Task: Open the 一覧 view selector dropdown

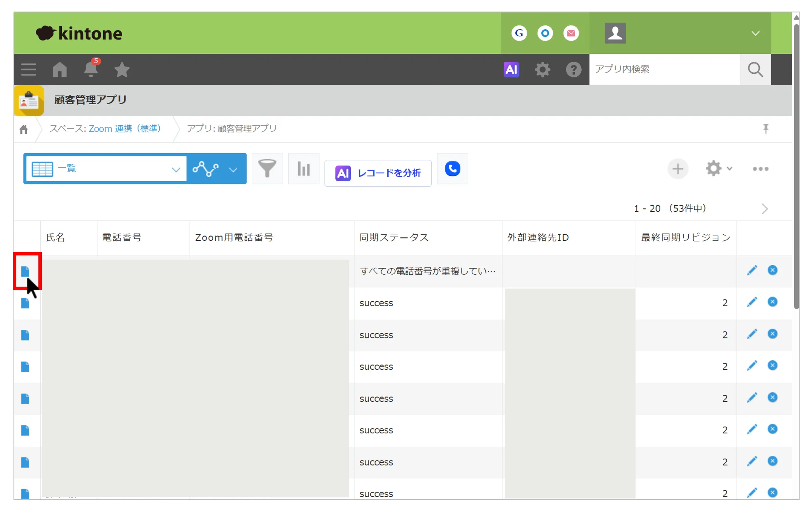Action: 106,169
